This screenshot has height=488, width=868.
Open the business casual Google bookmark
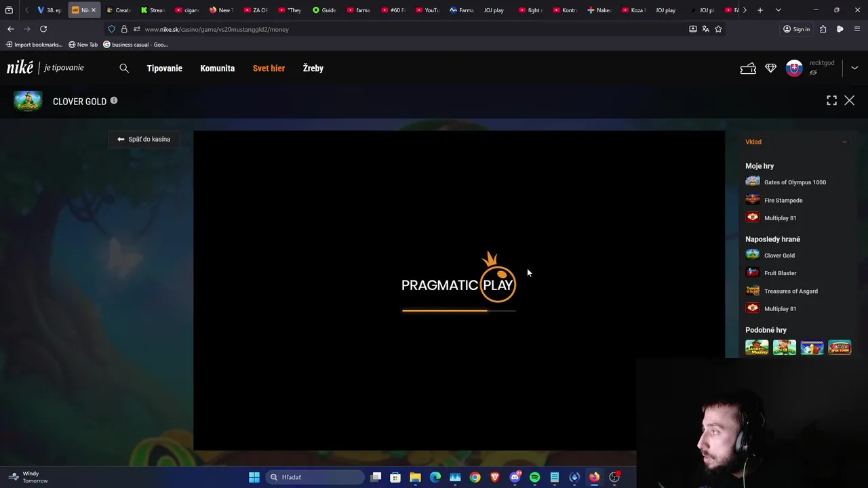tap(136, 45)
